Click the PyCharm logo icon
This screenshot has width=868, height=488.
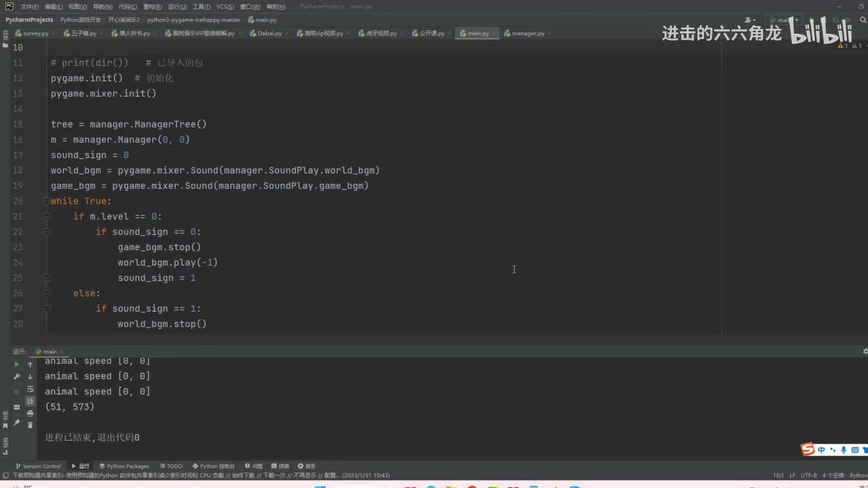pyautogui.click(x=9, y=7)
